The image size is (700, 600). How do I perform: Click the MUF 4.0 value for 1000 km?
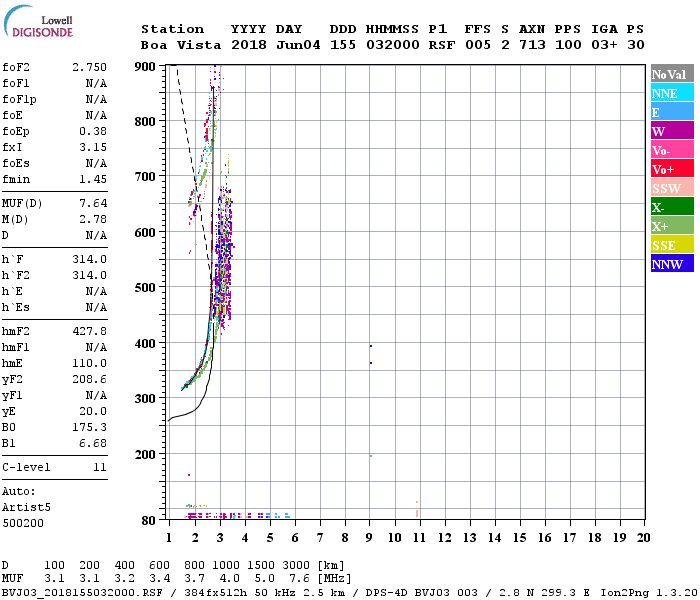coord(229,579)
